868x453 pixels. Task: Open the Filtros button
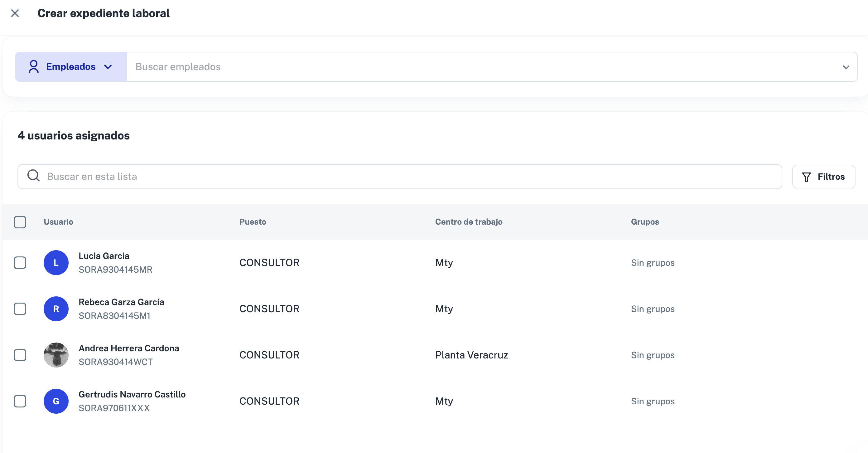pyautogui.click(x=823, y=177)
